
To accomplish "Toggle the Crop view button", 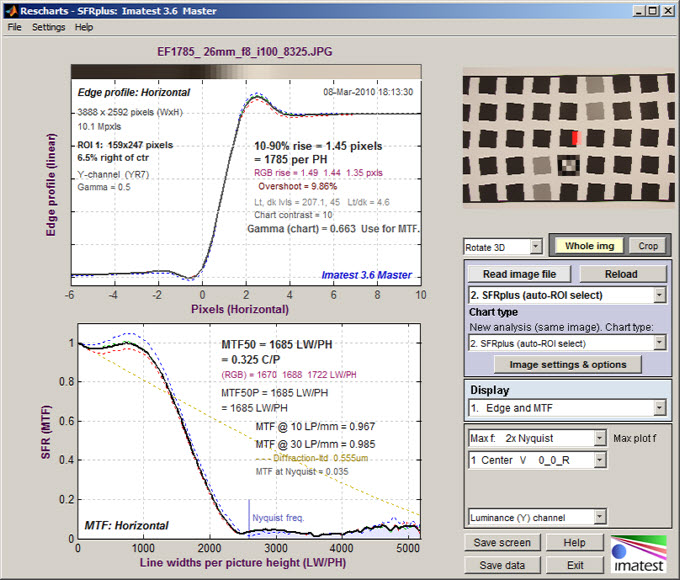I will click(x=648, y=246).
